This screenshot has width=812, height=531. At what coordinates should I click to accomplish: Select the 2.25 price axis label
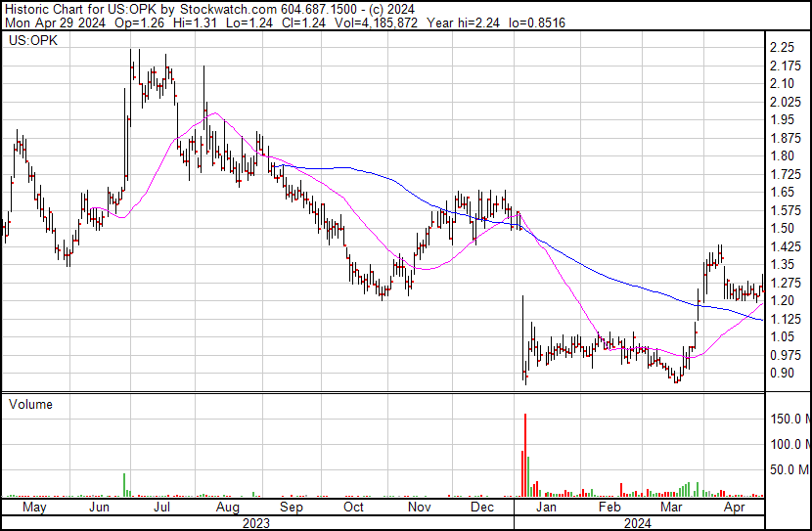[782, 47]
